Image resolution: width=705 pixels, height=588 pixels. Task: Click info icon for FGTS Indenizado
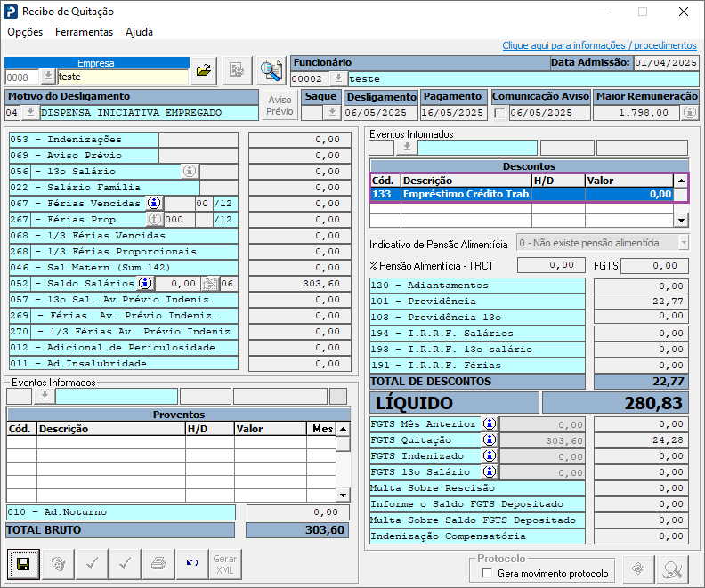point(490,456)
